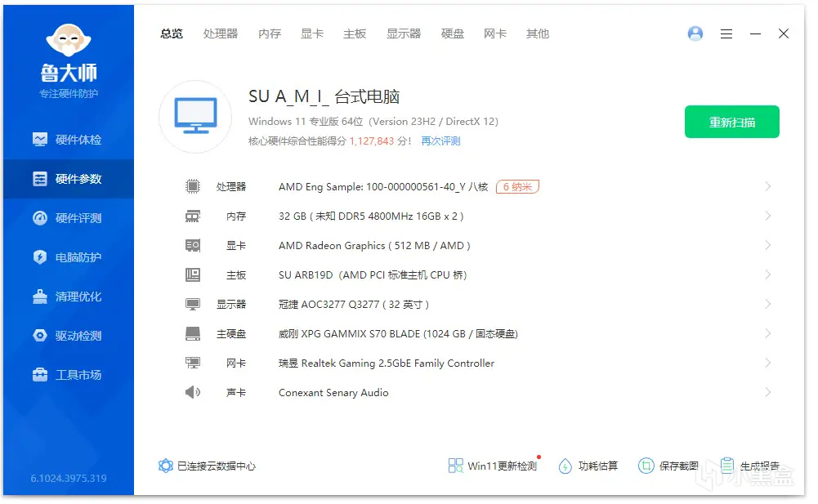The width and height of the screenshot is (818, 504).
Task: Click the SU ARB19D motherboard text
Action: (373, 275)
